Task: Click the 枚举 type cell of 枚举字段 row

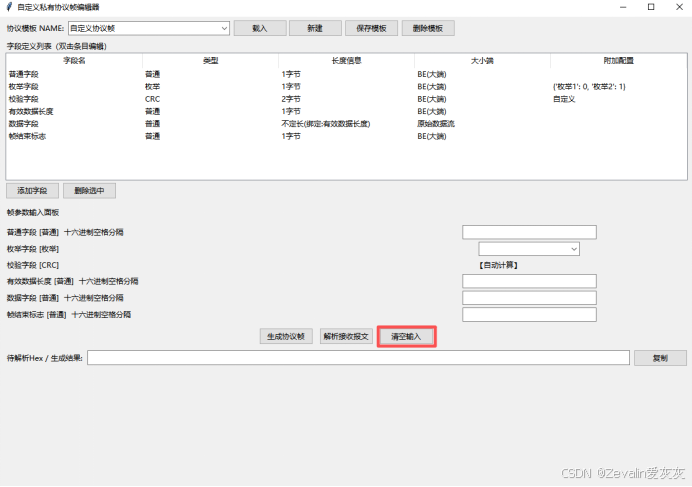Action: point(152,87)
